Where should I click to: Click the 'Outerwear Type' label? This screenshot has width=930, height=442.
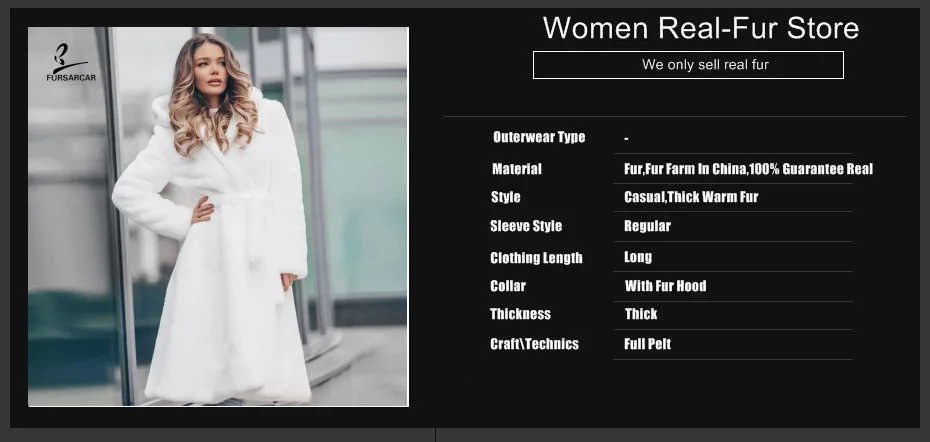(x=539, y=137)
